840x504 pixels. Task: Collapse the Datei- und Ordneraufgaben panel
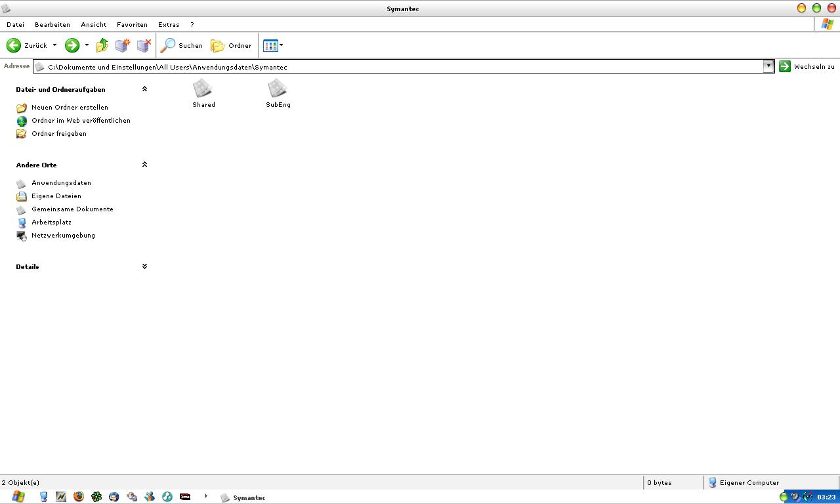tap(144, 89)
